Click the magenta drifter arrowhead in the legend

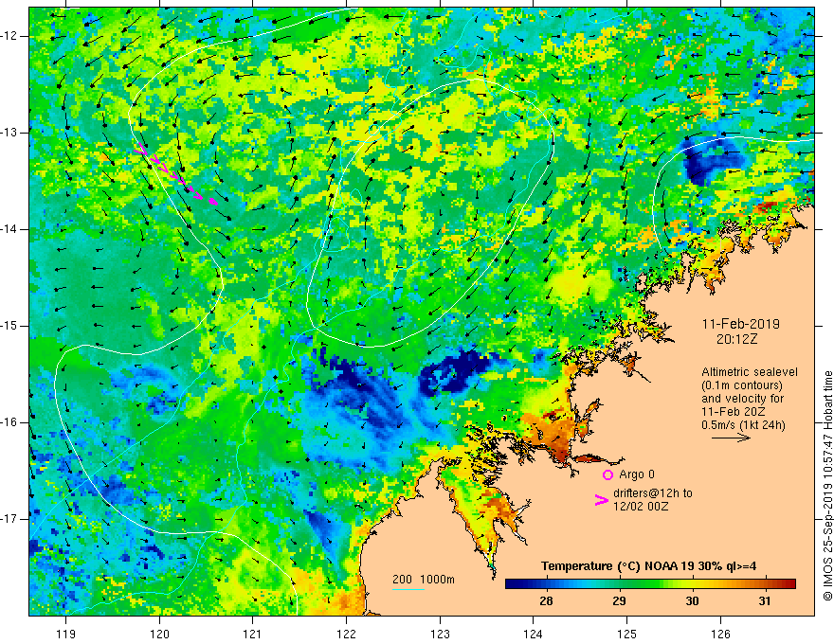[x=601, y=500]
